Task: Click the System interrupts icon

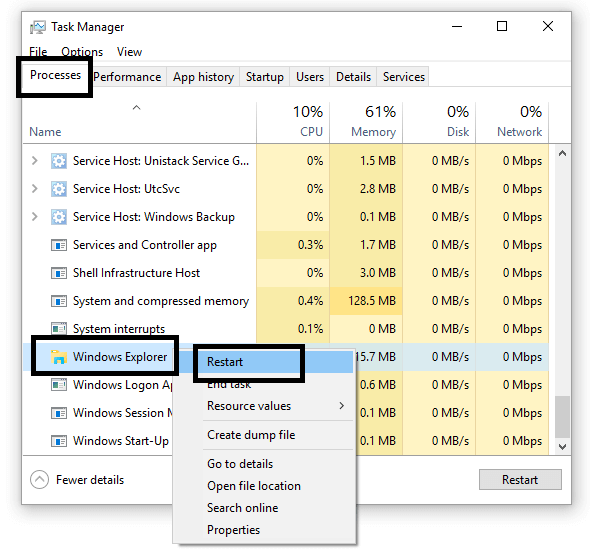Action: click(x=59, y=329)
